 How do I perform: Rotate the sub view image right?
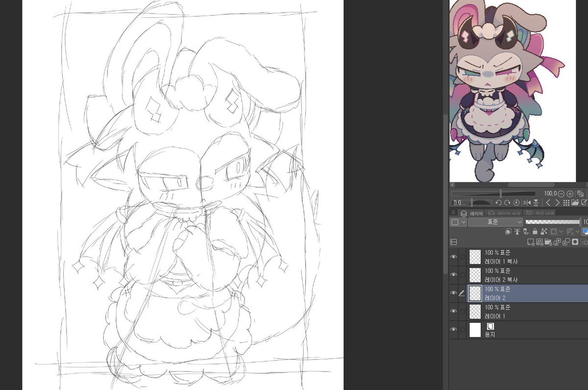click(507, 202)
